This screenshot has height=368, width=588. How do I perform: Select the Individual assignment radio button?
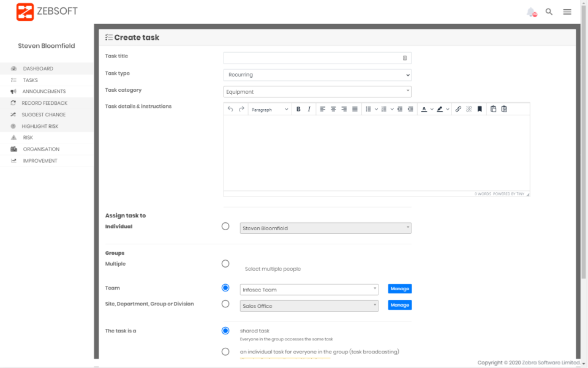click(225, 226)
